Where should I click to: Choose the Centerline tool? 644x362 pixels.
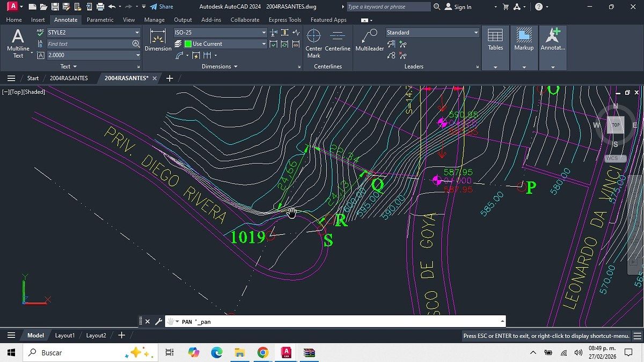coord(337,42)
